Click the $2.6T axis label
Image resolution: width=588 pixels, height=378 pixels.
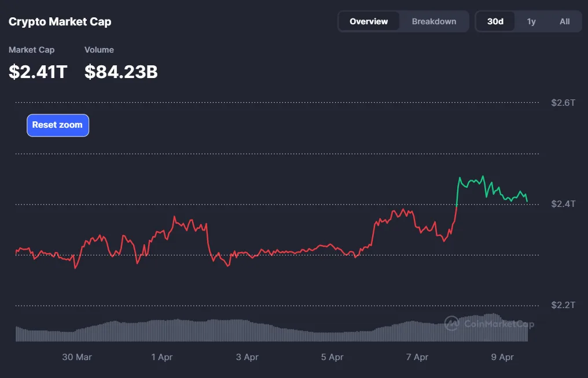click(x=563, y=102)
